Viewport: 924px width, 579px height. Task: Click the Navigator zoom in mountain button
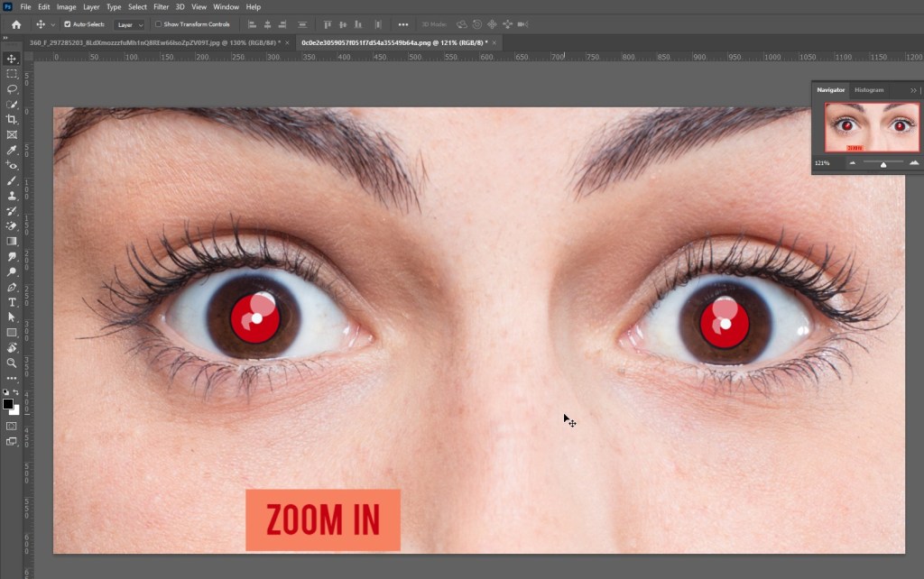click(x=913, y=163)
